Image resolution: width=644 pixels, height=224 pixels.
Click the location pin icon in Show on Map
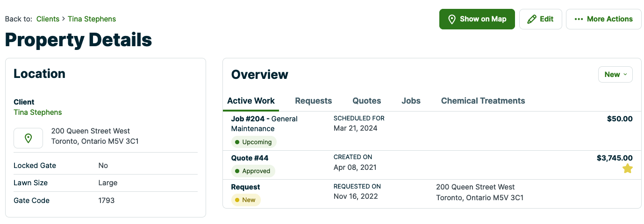pos(451,19)
